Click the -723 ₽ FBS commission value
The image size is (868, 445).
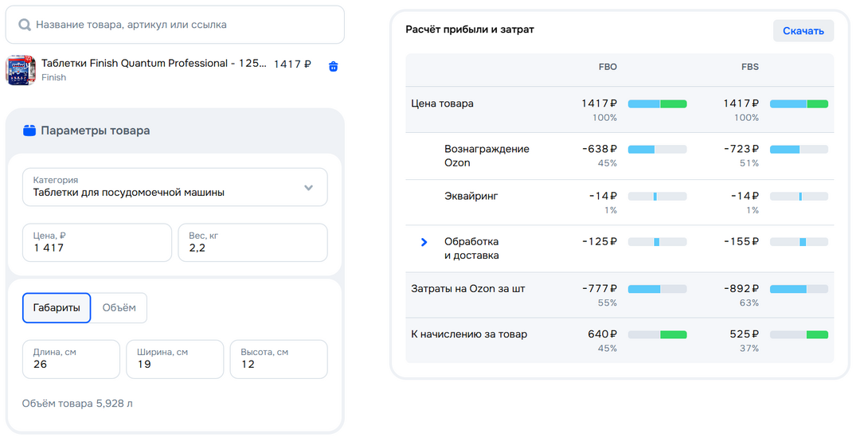pos(741,149)
